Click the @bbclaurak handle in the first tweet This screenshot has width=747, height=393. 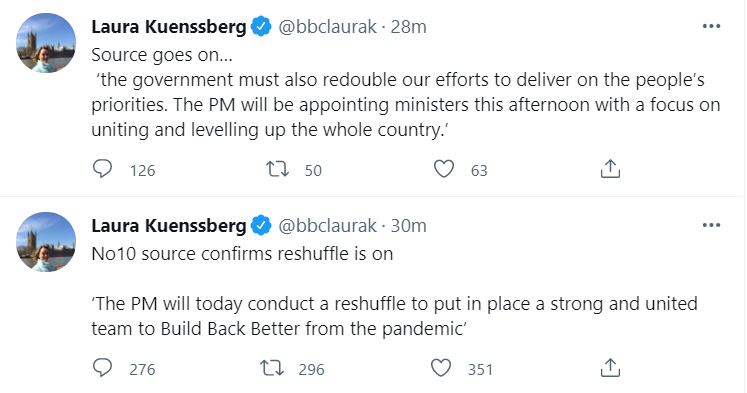point(327,27)
